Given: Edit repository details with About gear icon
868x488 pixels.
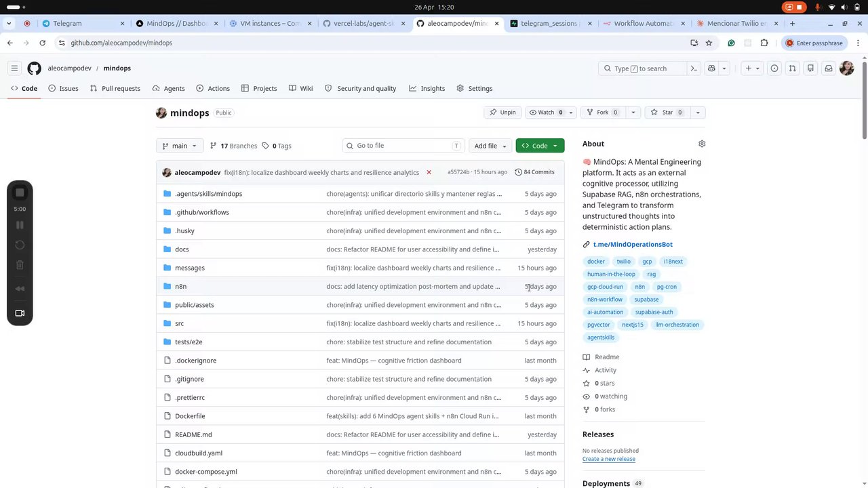Looking at the screenshot, I should click(702, 144).
